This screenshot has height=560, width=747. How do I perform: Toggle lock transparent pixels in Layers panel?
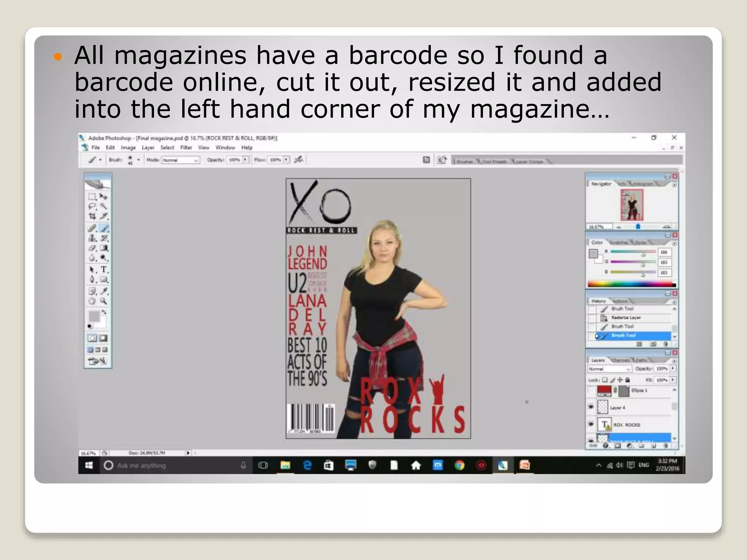[605, 380]
